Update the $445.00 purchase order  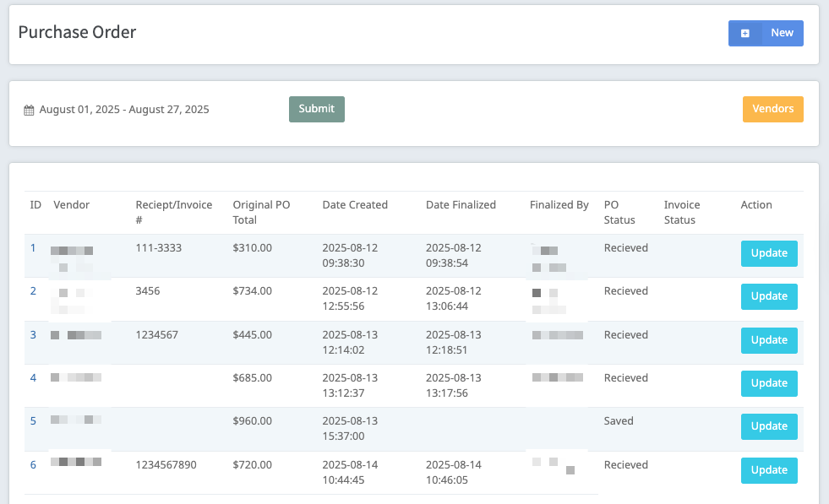click(x=769, y=340)
